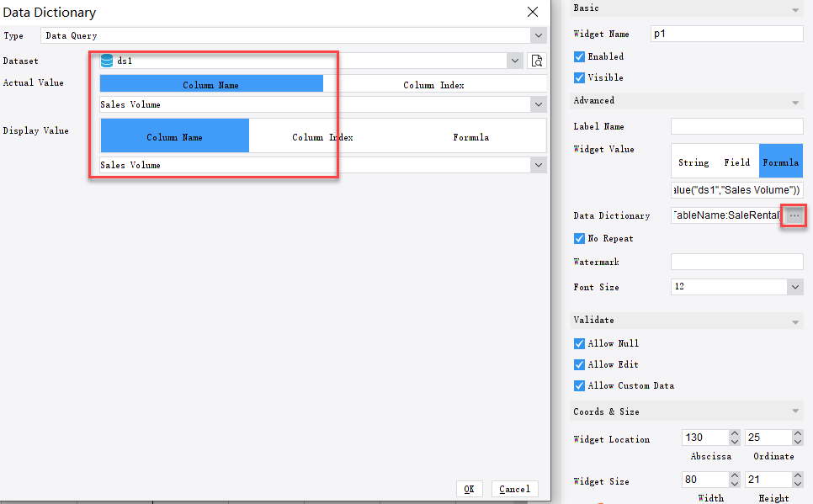This screenshot has width=813, height=504.
Task: Decrease the Ordinate value 25
Action: (798, 441)
